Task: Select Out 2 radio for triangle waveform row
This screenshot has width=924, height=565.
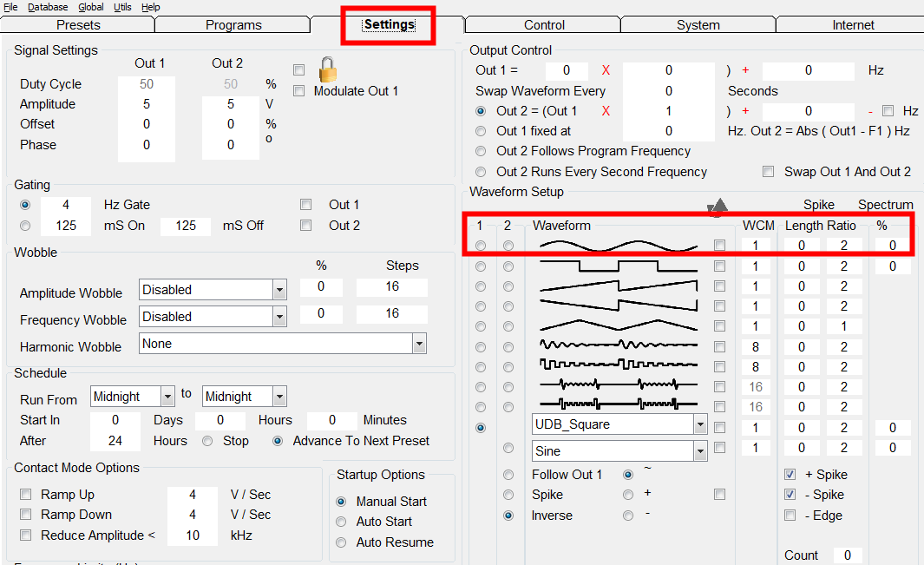Action: click(508, 326)
